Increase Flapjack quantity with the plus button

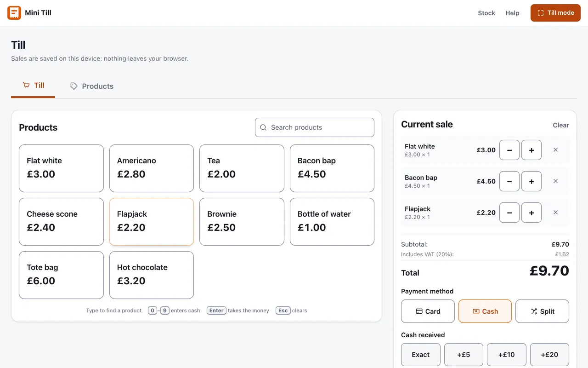point(531,213)
